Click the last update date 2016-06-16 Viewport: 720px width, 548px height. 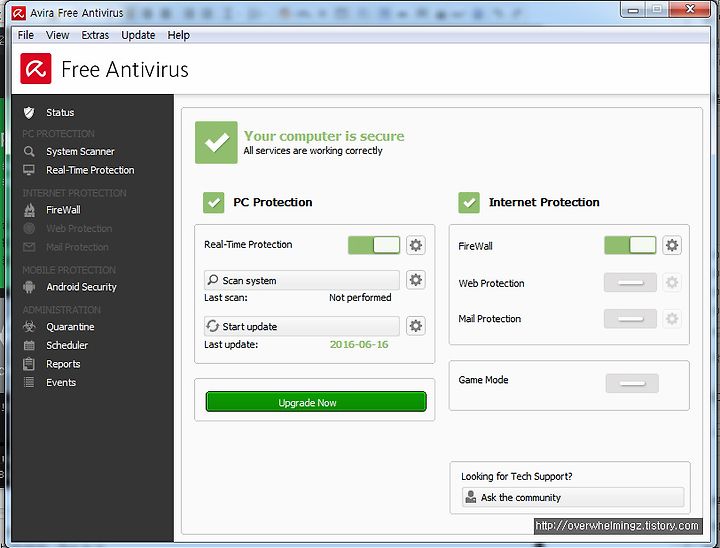click(359, 344)
